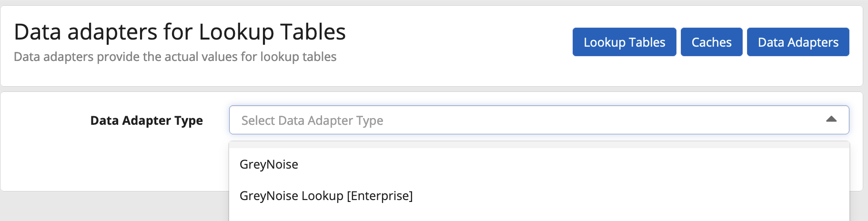Click the 'Select Data Adapter Type' placeholder text
This screenshot has height=221, width=868.
pos(312,121)
